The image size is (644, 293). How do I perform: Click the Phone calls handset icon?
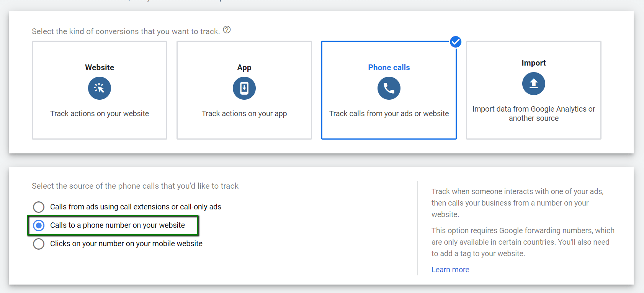(x=389, y=88)
